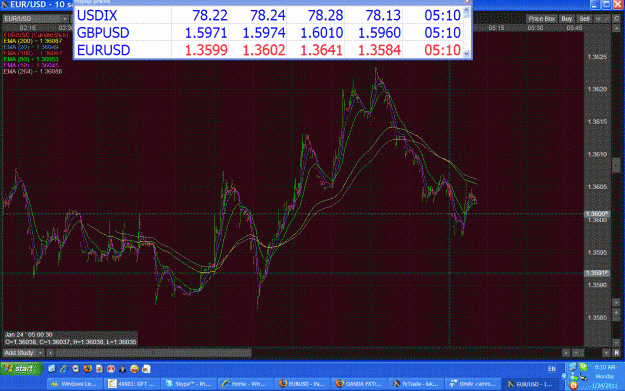Open the EUR/USD symbol dropdown

pyautogui.click(x=36, y=19)
